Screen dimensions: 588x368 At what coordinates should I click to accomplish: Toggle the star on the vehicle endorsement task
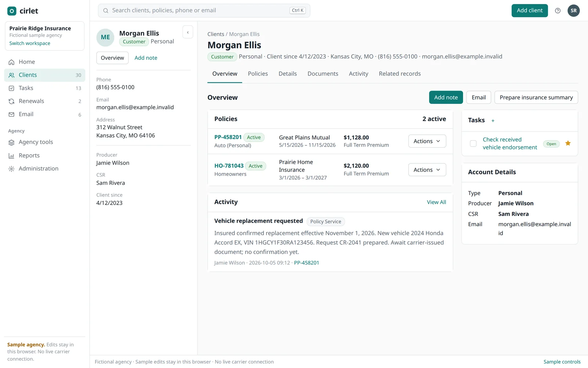(x=568, y=143)
